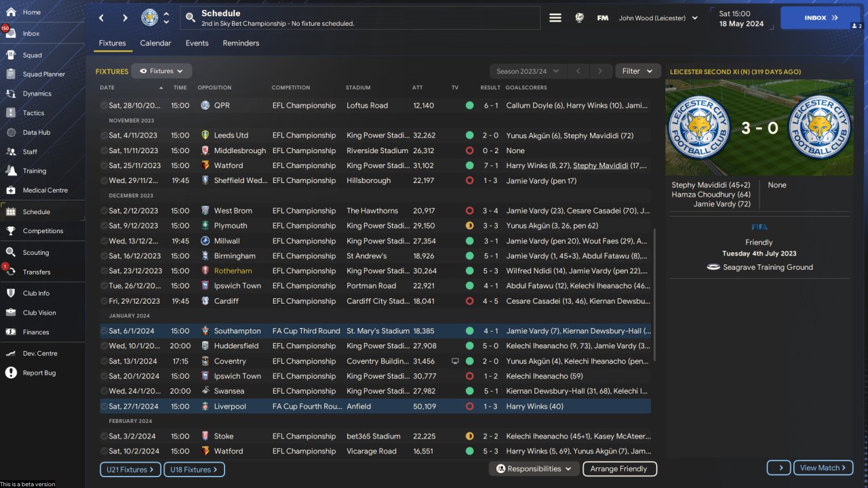Switch to the Calendar tab
Image resolution: width=868 pixels, height=488 pixels.
tap(155, 43)
